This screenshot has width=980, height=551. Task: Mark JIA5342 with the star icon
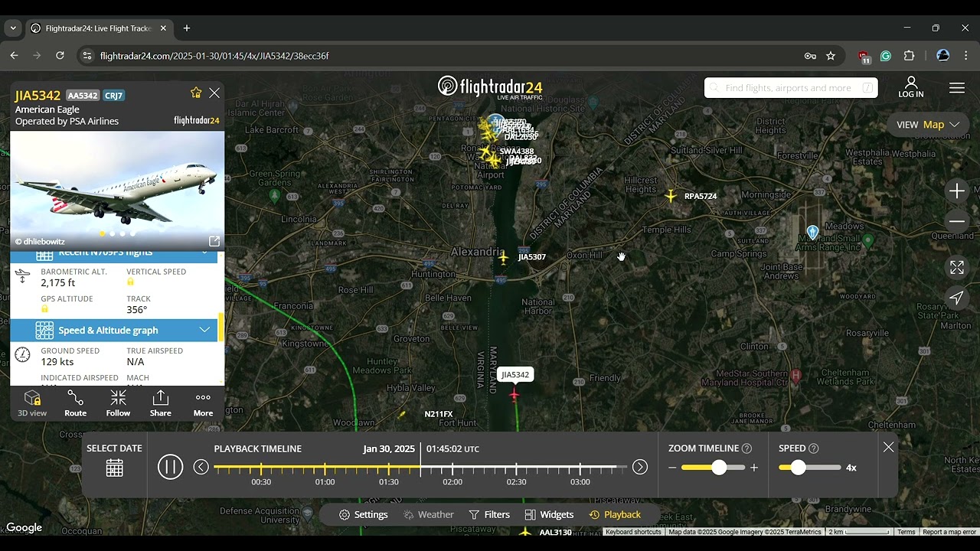[196, 93]
